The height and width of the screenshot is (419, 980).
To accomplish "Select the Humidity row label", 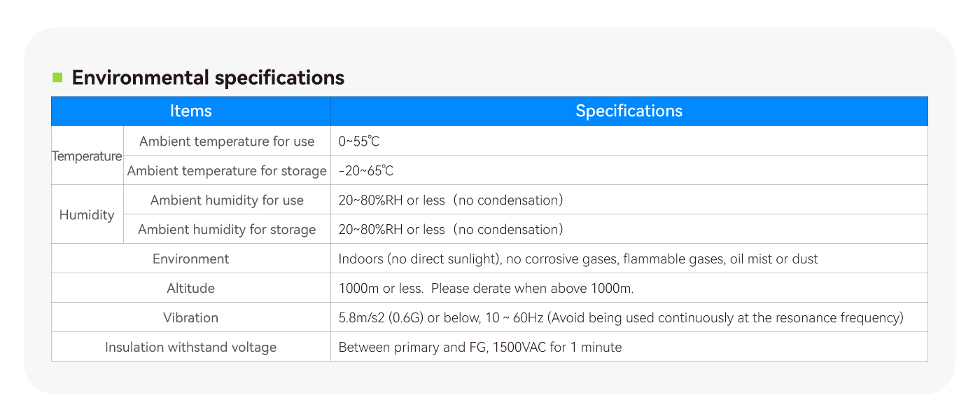I will coord(87,215).
